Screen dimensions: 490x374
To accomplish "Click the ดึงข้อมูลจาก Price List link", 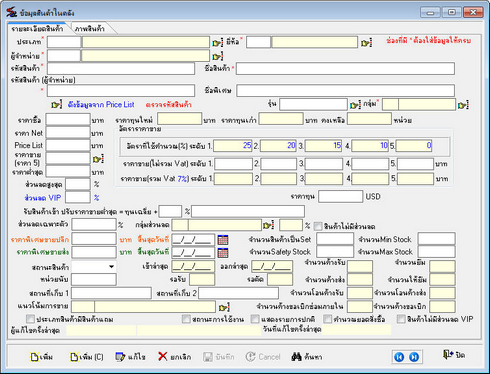I will [x=101, y=105].
